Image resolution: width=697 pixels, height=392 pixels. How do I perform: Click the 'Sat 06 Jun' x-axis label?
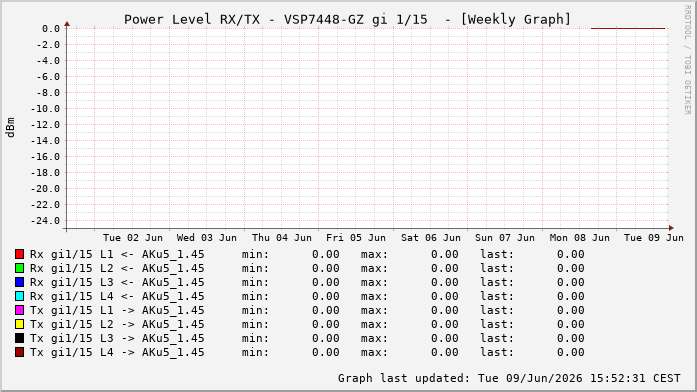(431, 238)
